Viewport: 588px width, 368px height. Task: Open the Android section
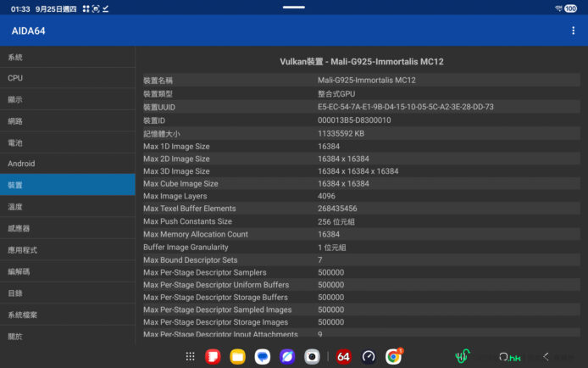point(68,164)
